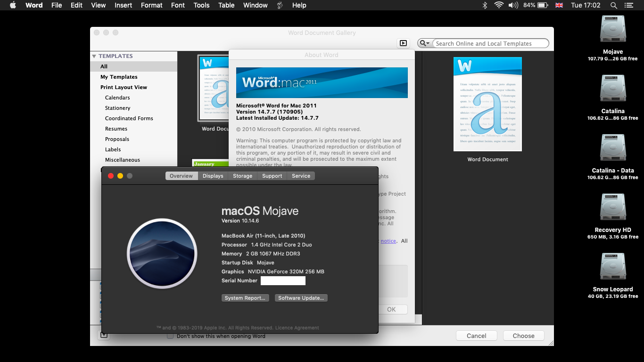Viewport: 644px width, 362px height.
Task: Open the Licence Agreement link
Action: pyautogui.click(x=297, y=328)
